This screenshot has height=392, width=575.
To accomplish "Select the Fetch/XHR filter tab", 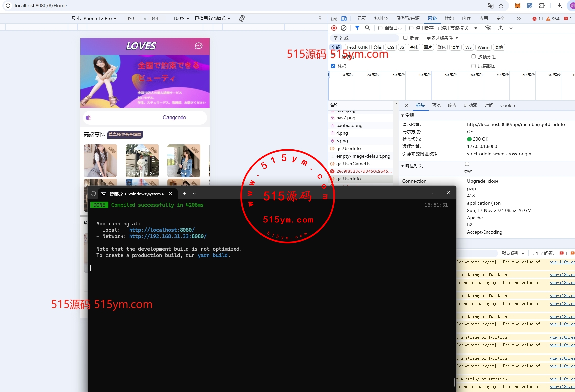I will [357, 47].
